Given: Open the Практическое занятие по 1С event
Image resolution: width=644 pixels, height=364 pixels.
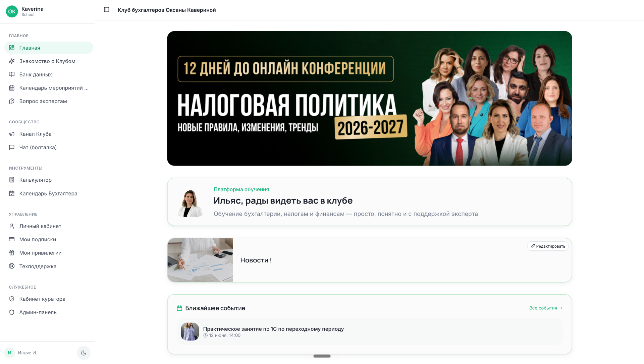Looking at the screenshot, I should 369,332.
